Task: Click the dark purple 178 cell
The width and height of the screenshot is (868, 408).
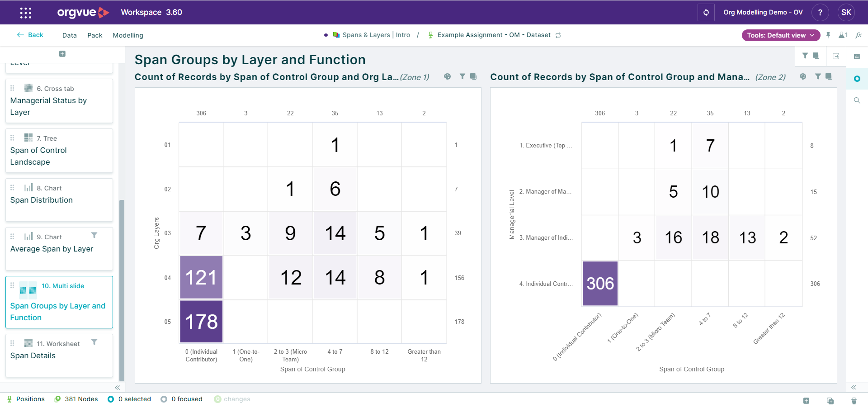Action: click(x=201, y=322)
